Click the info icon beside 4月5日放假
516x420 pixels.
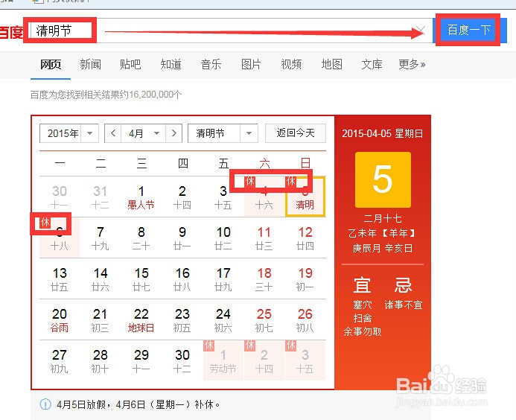[45, 404]
